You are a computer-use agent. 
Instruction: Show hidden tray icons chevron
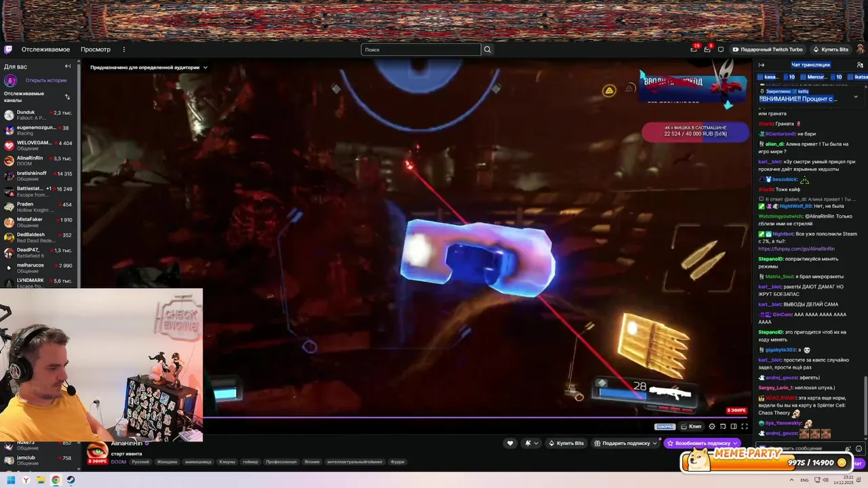(x=791, y=480)
